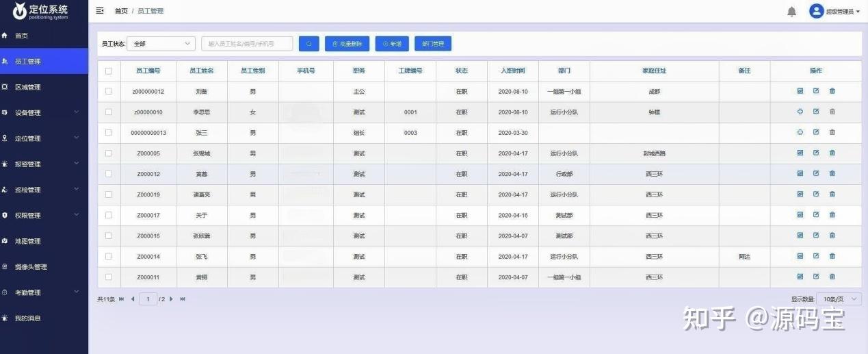This screenshot has width=868, height=354.
Task: Click the 定位系统 logo
Action: tap(40, 11)
